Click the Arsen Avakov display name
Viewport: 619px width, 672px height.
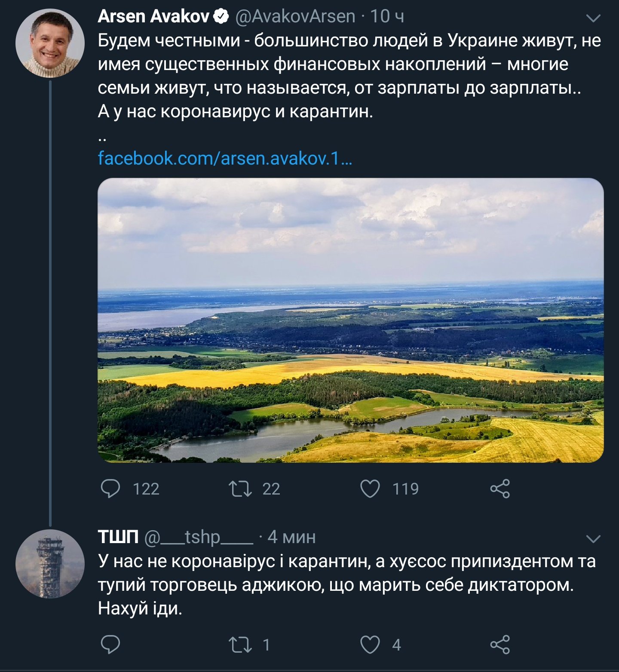tap(153, 16)
